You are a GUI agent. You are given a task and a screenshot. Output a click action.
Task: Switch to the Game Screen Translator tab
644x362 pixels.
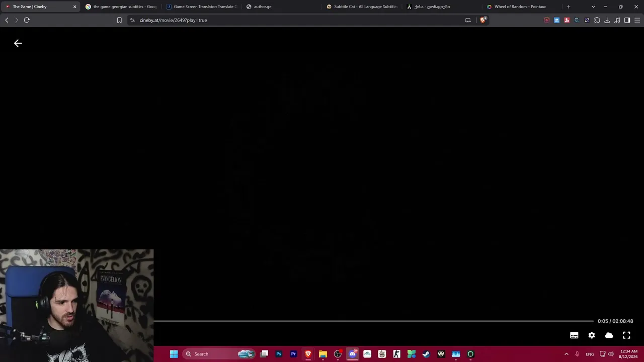click(x=201, y=7)
